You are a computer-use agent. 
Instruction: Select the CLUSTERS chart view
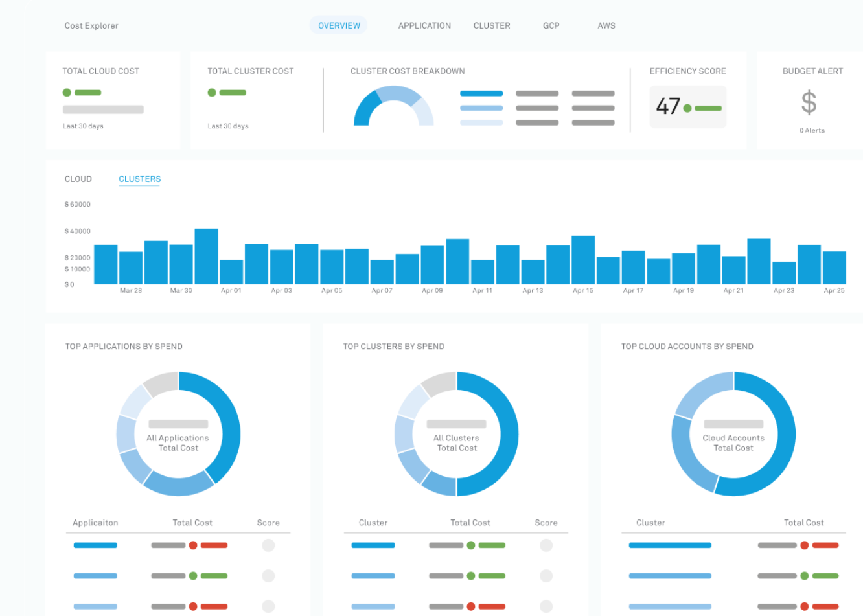(139, 179)
